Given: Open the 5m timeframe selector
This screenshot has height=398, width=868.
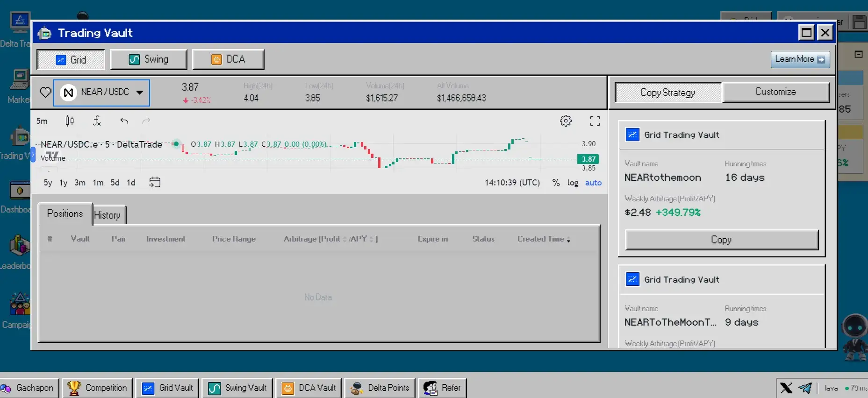Looking at the screenshot, I should pos(42,121).
